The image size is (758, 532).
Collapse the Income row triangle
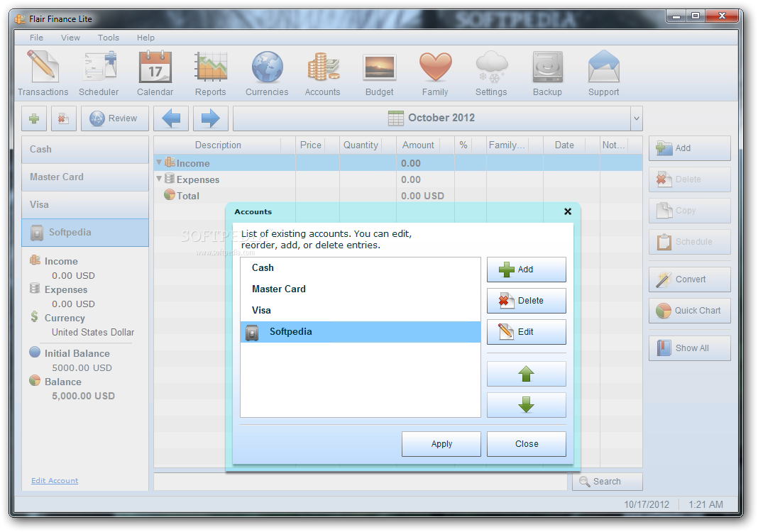click(159, 162)
